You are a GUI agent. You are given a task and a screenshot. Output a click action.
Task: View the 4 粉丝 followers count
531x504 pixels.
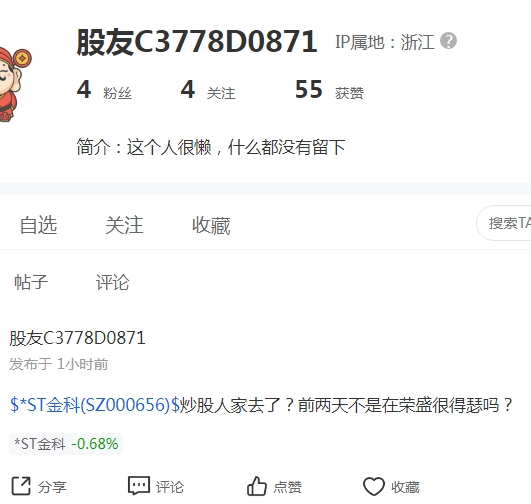tap(104, 90)
